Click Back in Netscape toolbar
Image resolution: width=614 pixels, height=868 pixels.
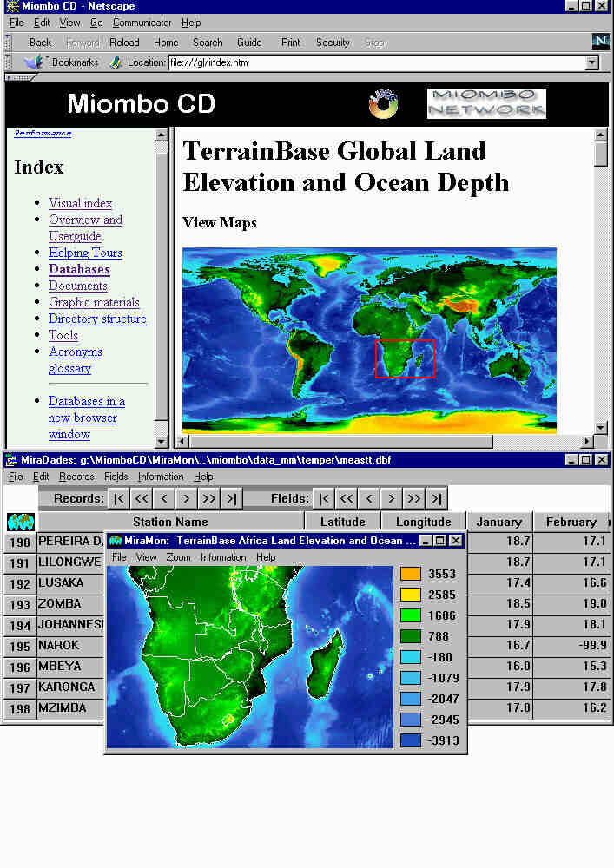(40, 43)
